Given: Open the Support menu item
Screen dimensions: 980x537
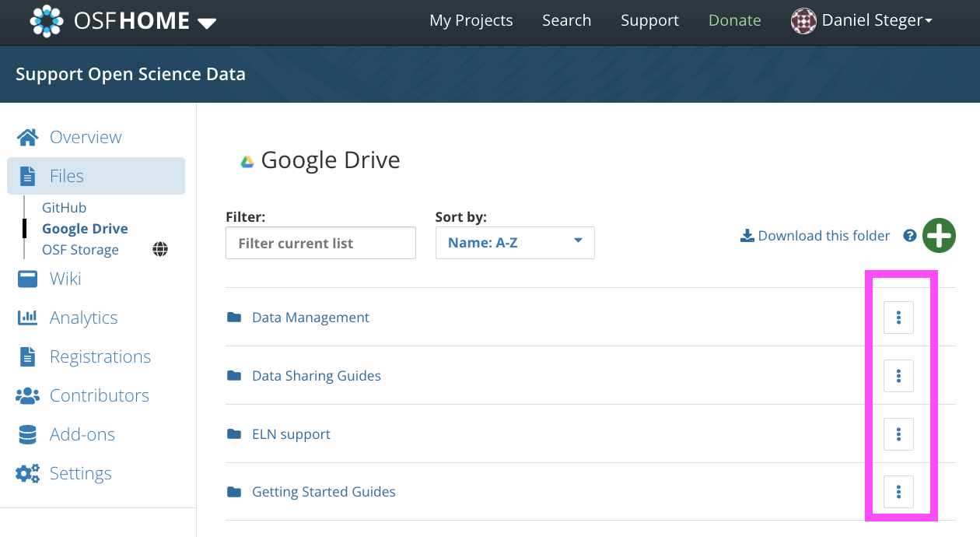Looking at the screenshot, I should click(650, 21).
